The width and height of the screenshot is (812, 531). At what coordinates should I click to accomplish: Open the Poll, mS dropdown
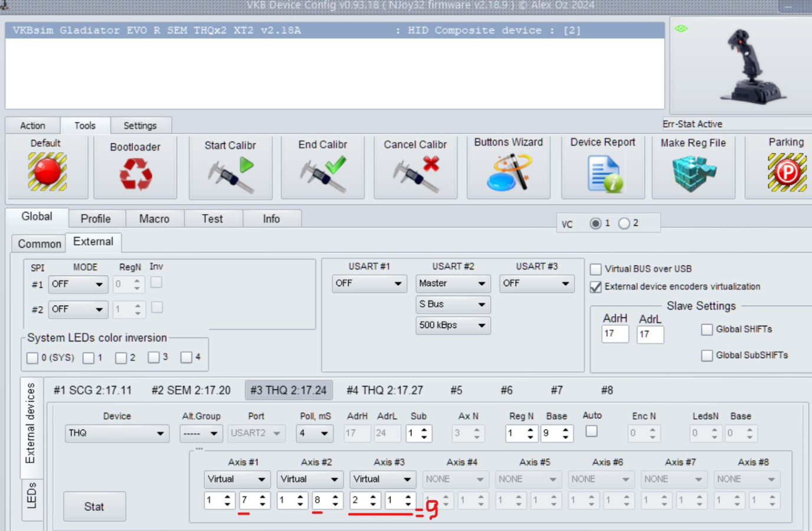click(315, 433)
